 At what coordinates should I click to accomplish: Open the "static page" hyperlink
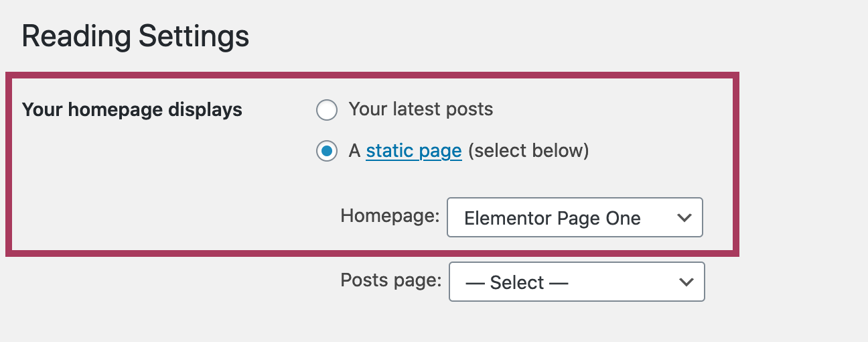click(413, 151)
